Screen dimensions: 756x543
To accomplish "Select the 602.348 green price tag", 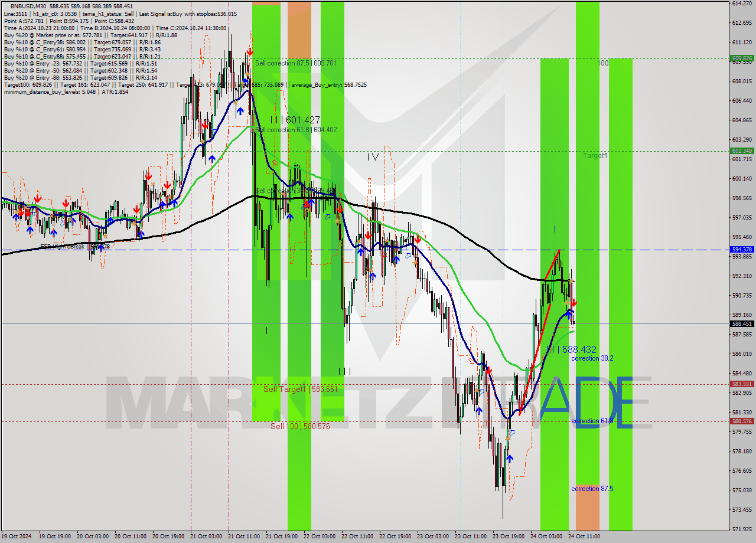I will point(742,151).
